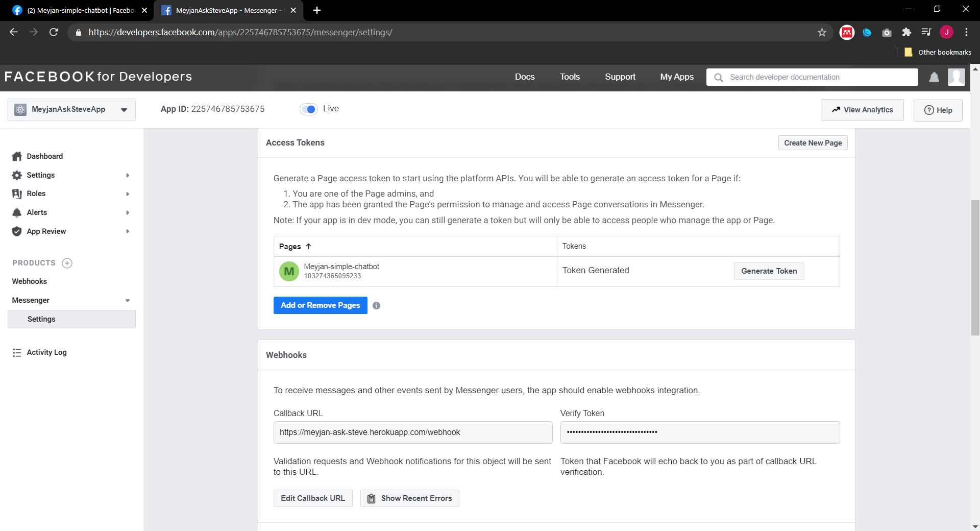The width and height of the screenshot is (980, 531).
Task: Click the scrollbar up arrow
Action: 975,68
